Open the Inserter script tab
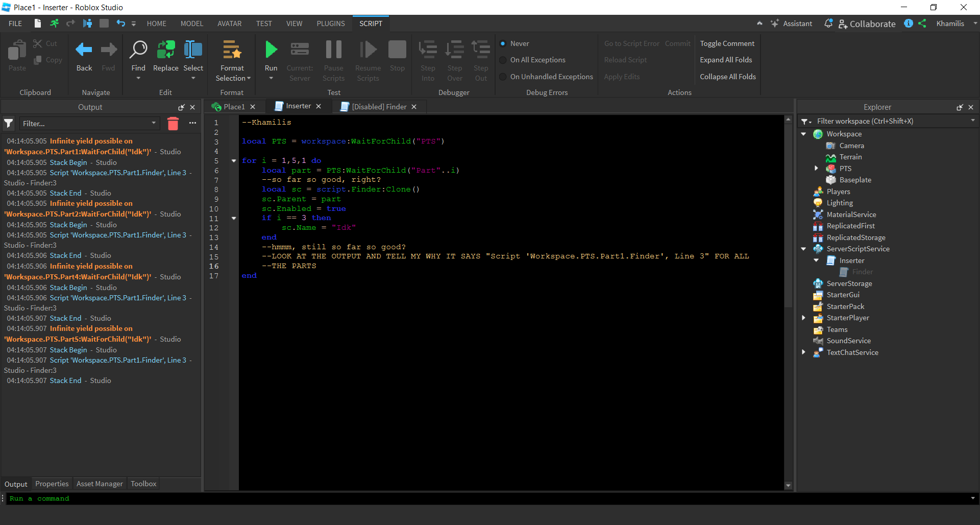The height and width of the screenshot is (525, 980). click(x=298, y=106)
